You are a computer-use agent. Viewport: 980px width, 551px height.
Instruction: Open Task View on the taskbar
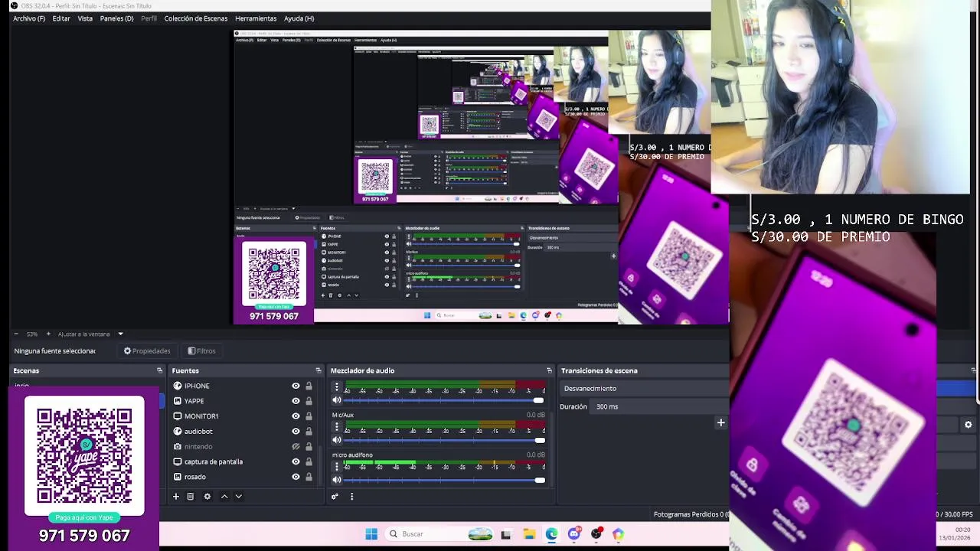pyautogui.click(x=506, y=534)
